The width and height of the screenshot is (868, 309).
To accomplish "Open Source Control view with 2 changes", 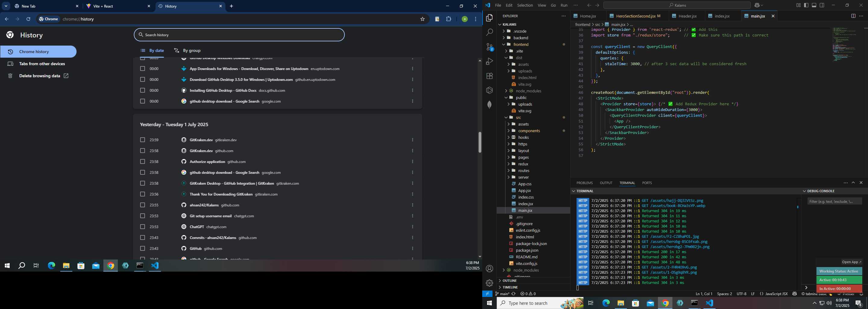I will (x=489, y=47).
